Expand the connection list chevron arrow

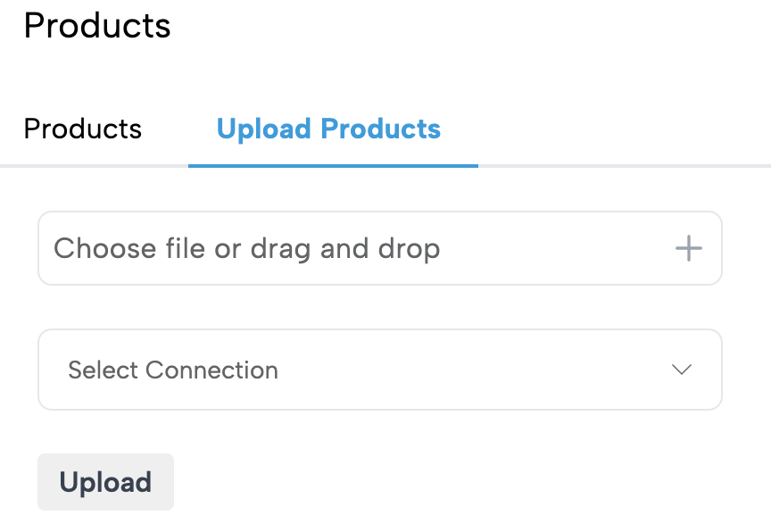click(682, 370)
